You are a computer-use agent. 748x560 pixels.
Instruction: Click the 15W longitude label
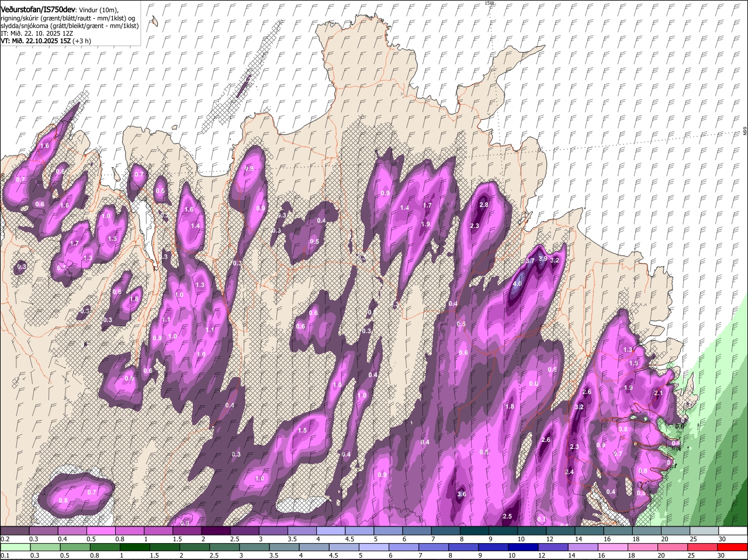point(490,3)
